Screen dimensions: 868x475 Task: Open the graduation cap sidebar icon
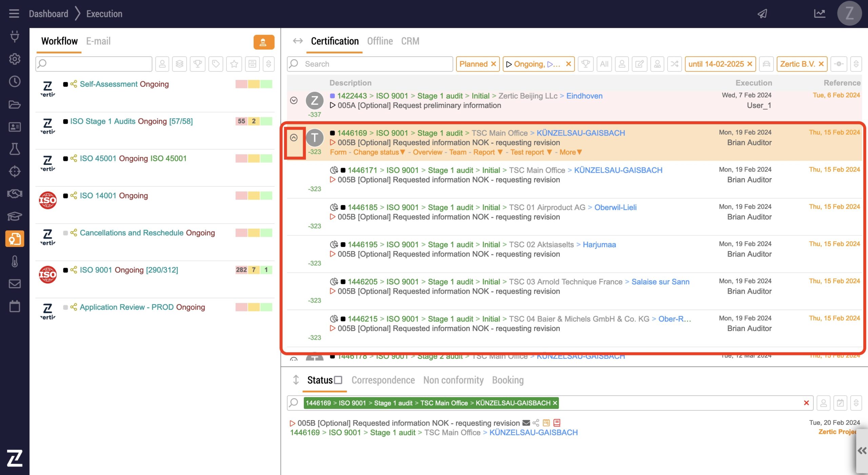point(14,216)
